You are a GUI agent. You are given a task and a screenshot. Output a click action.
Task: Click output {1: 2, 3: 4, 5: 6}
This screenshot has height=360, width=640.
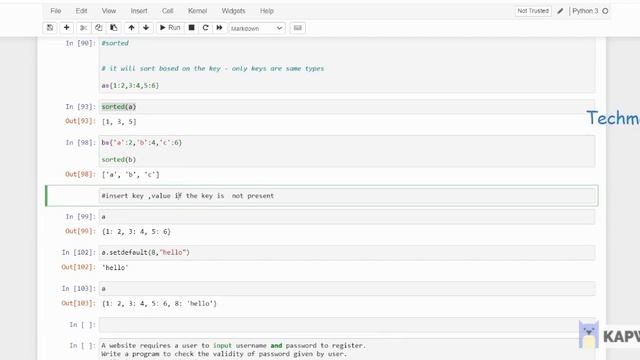136,231
